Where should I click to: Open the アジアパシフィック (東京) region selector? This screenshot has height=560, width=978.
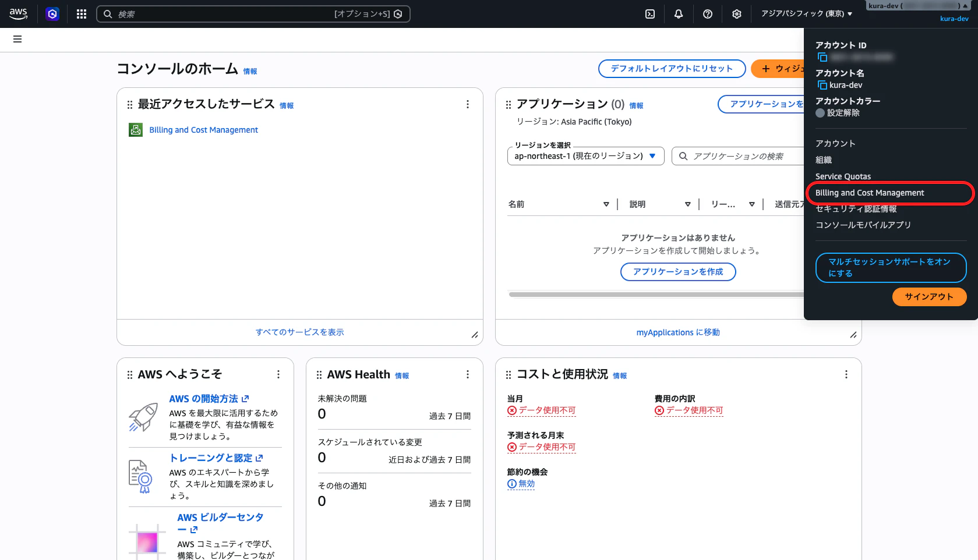[807, 14]
